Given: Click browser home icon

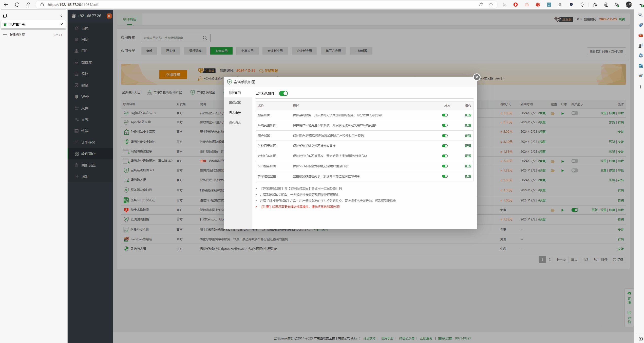Looking at the screenshot, I should (28, 5).
